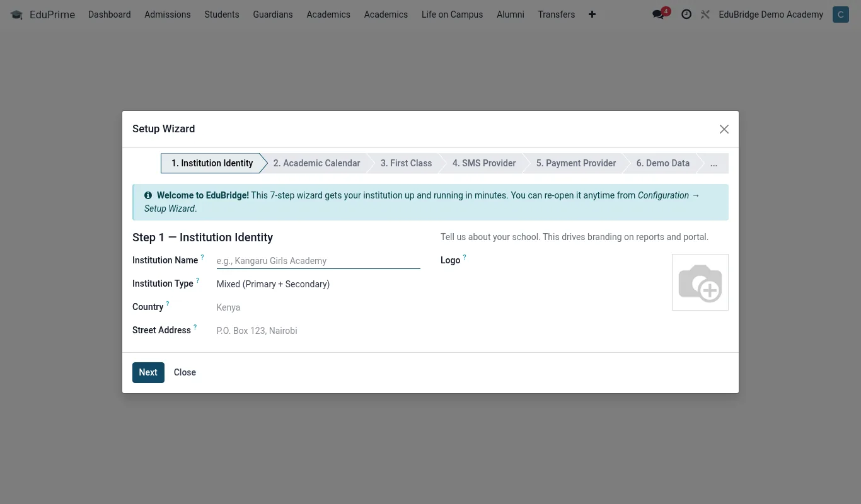Focus the Street Address input field
The image size is (861, 504).
pos(318,331)
